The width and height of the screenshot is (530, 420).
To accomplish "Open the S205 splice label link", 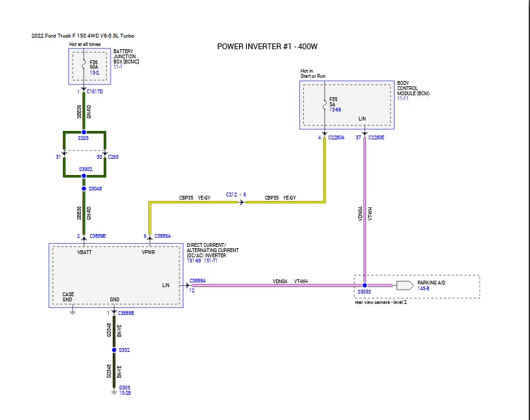I will pos(83,138).
